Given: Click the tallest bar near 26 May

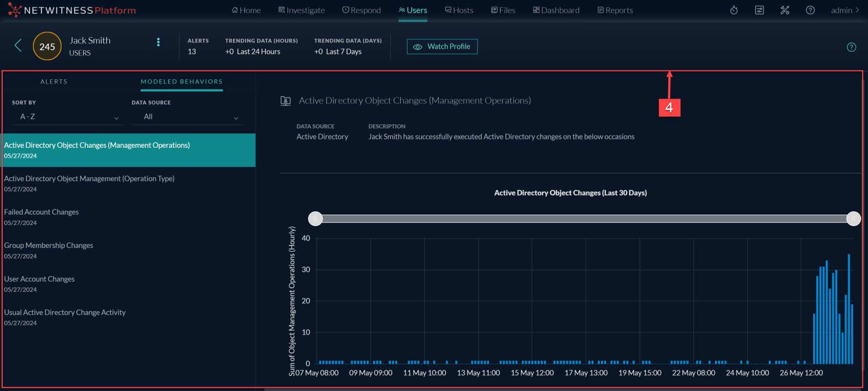Looking at the screenshot, I should [x=849, y=308].
